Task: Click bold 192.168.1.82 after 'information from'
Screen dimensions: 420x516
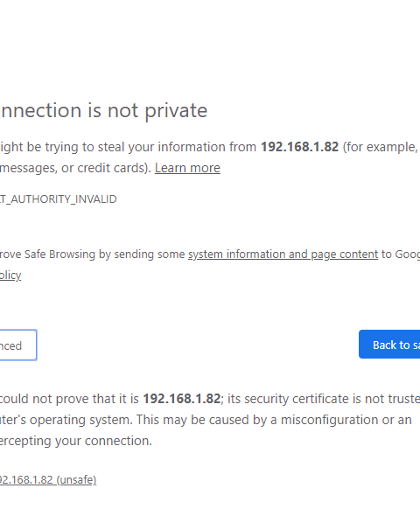Action: [299, 147]
